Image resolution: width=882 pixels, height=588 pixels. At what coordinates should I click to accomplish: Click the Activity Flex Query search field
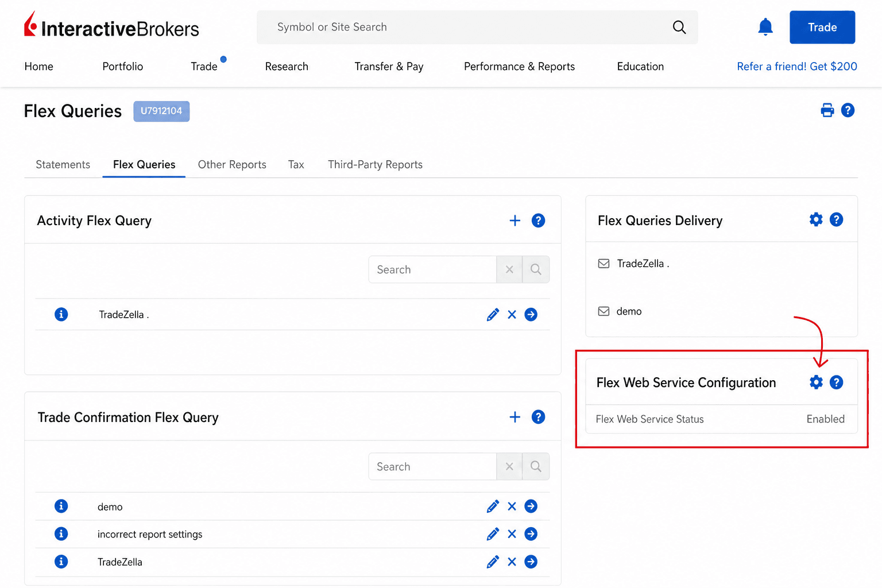pyautogui.click(x=432, y=269)
